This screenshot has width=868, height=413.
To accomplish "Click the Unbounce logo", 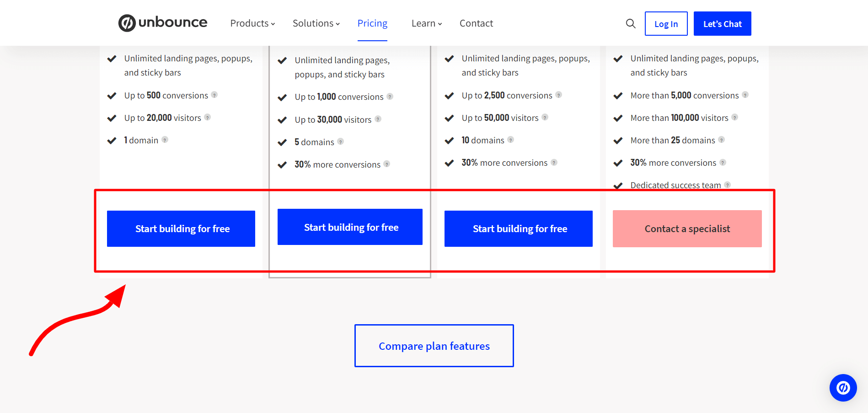I will [163, 23].
